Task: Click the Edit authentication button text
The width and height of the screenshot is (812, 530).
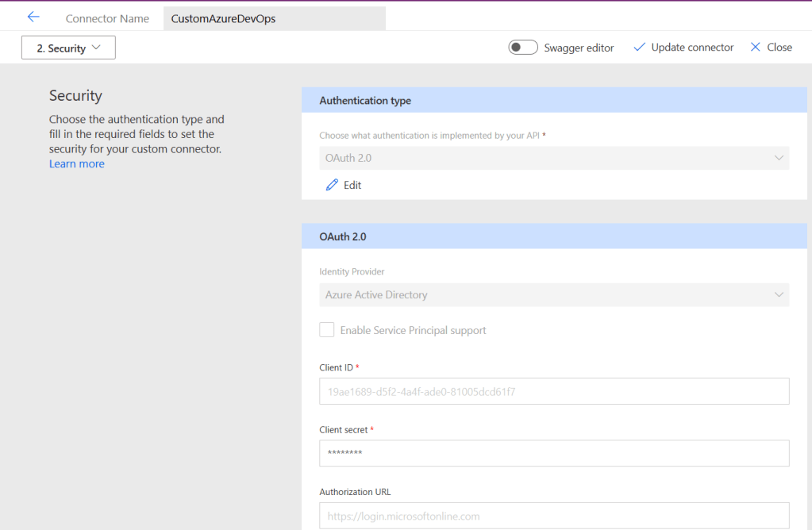Action: [352, 185]
